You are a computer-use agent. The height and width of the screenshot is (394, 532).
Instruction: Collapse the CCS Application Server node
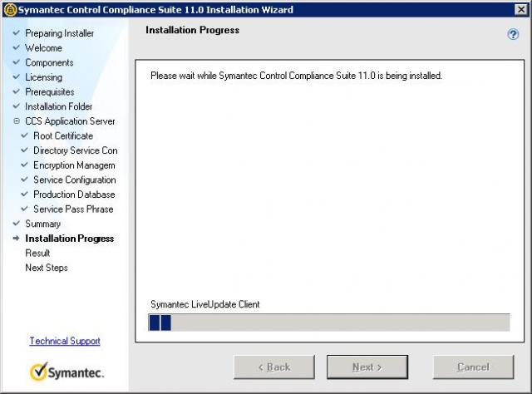(17, 121)
